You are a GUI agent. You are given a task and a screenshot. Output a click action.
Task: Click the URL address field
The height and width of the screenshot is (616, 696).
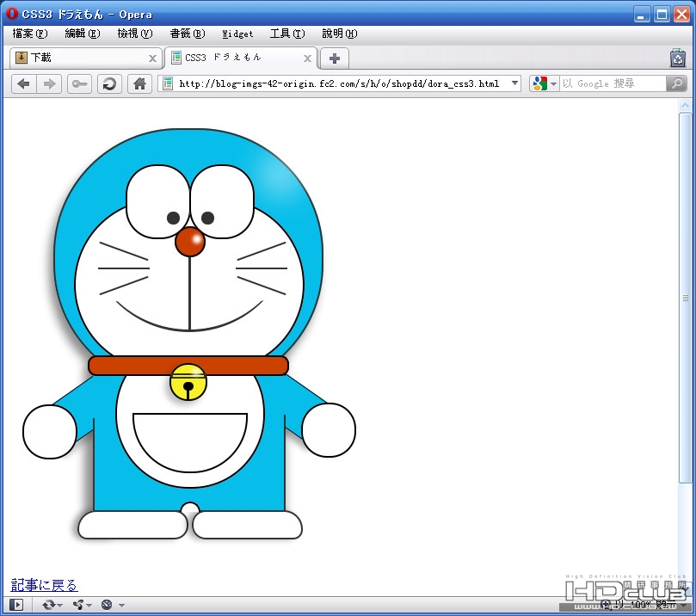(339, 83)
